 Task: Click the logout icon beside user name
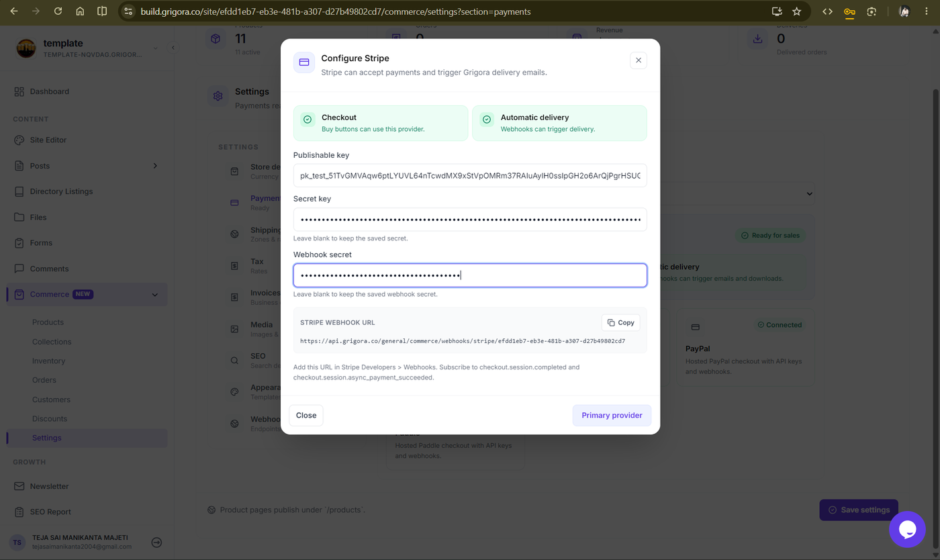pyautogui.click(x=156, y=543)
